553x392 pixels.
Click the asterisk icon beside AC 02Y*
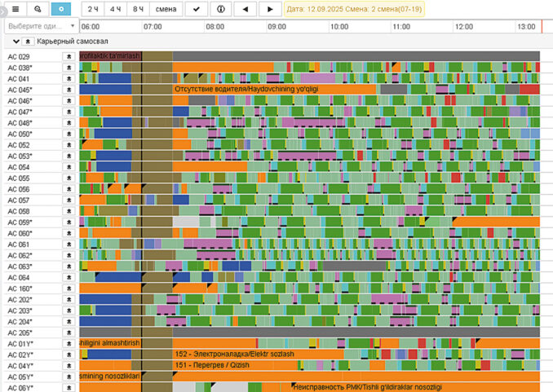click(x=69, y=355)
